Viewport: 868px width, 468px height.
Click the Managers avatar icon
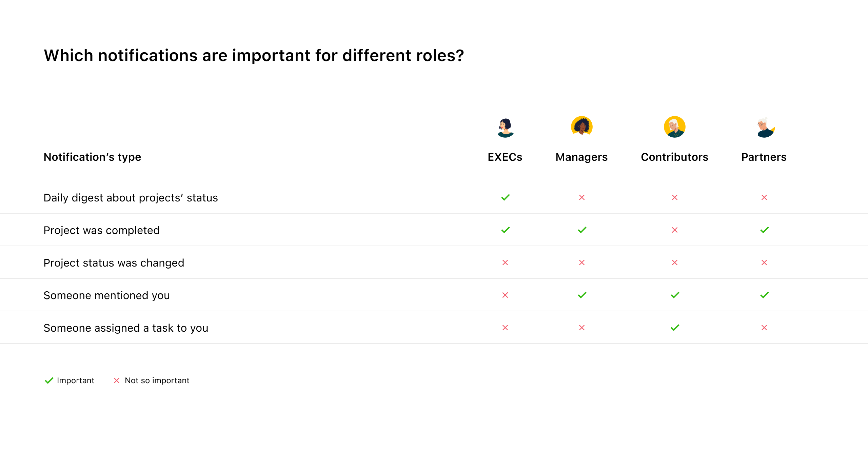(582, 126)
